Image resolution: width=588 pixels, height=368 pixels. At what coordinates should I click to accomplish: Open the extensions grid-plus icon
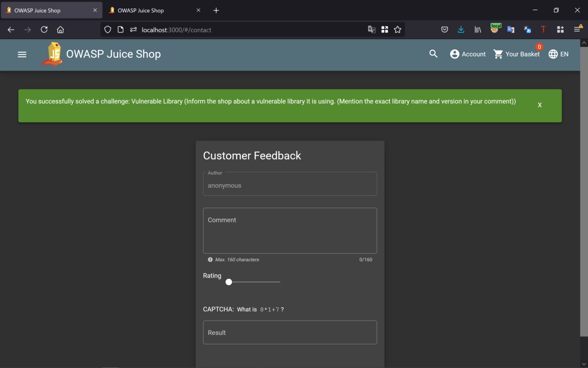(x=561, y=29)
